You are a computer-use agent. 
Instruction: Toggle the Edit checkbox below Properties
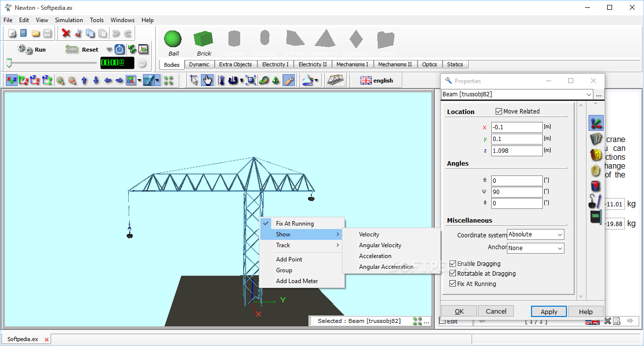(x=443, y=321)
